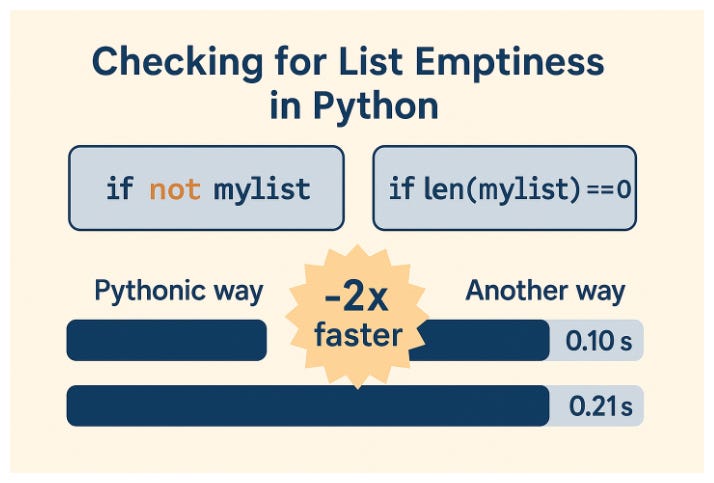Click the "Checking for List Emptiness" title line
Viewport: 714px width, 483px height.
point(347,63)
